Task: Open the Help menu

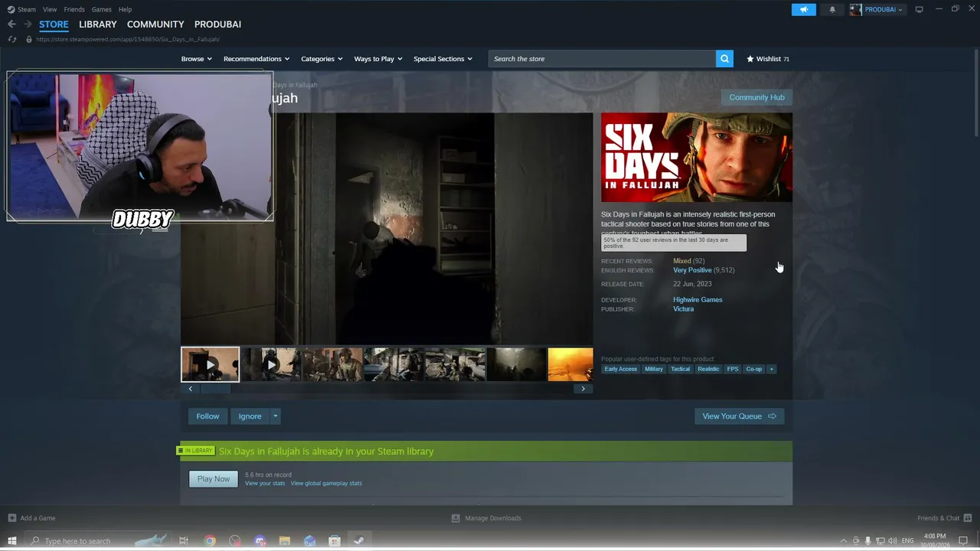Action: [x=125, y=9]
